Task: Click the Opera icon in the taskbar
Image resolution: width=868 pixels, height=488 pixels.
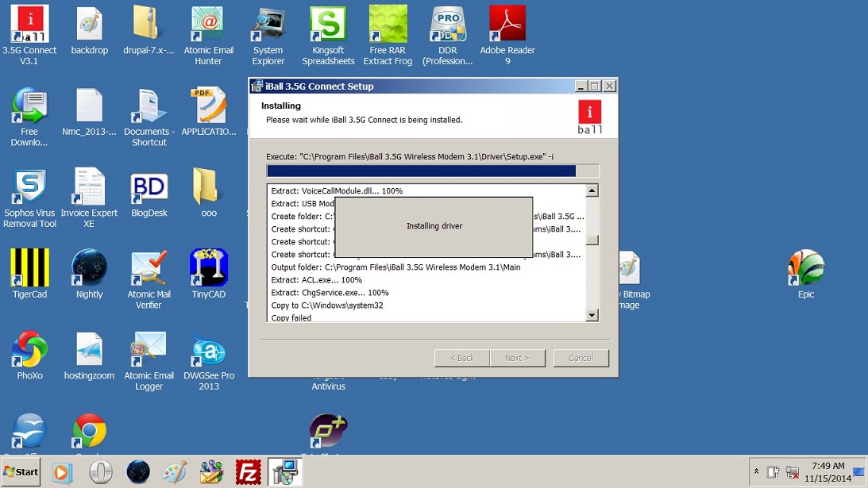Action: pyautogui.click(x=100, y=472)
